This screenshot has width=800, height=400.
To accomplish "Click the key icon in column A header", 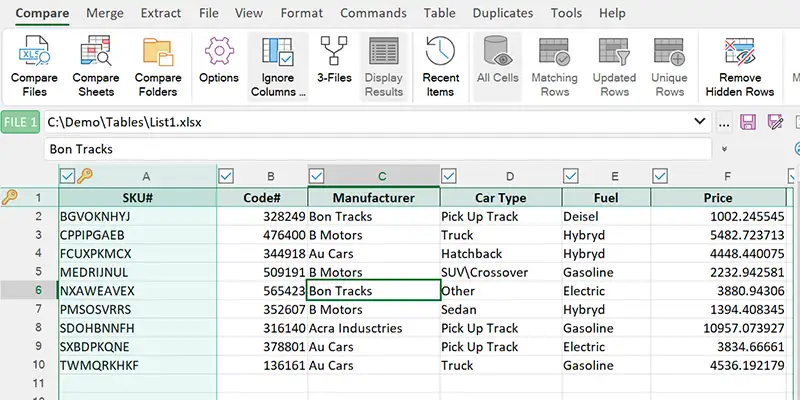I will pos(85,176).
